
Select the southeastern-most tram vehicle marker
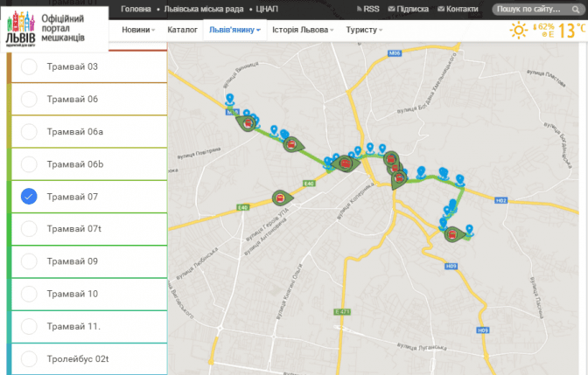[452, 234]
